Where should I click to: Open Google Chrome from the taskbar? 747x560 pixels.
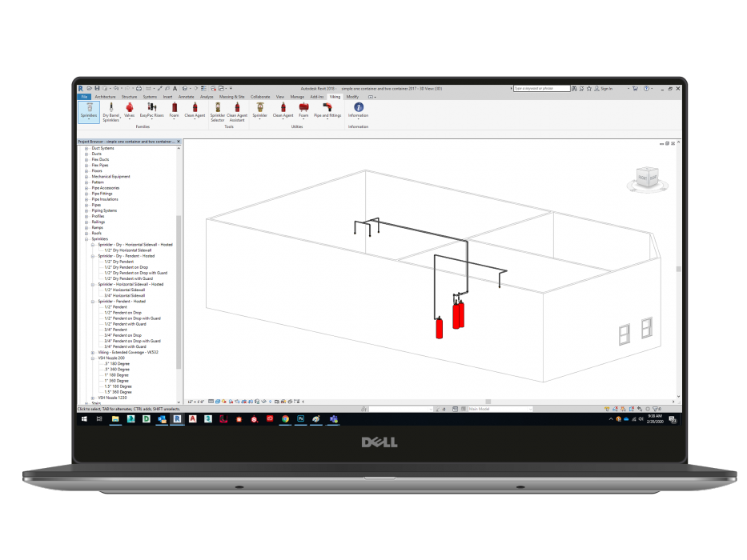coord(285,419)
